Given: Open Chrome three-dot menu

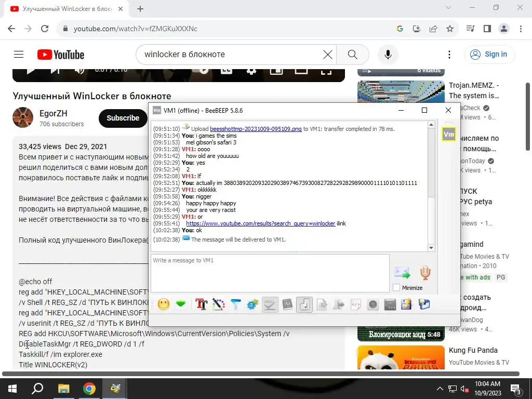Looking at the screenshot, I should [x=521, y=29].
